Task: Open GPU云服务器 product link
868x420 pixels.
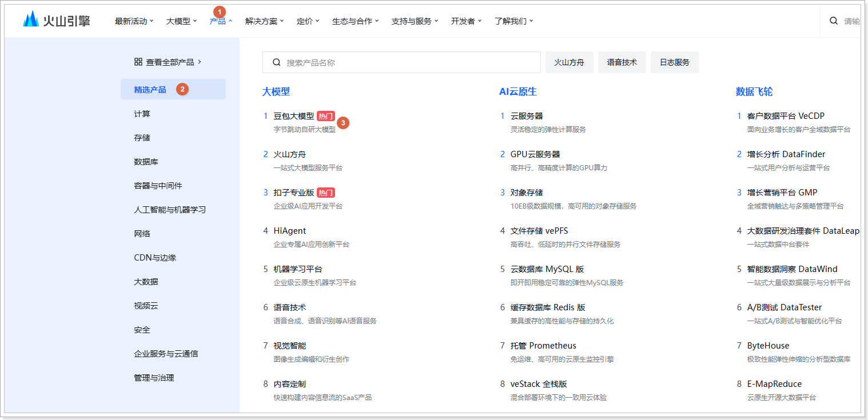Action: tap(535, 154)
